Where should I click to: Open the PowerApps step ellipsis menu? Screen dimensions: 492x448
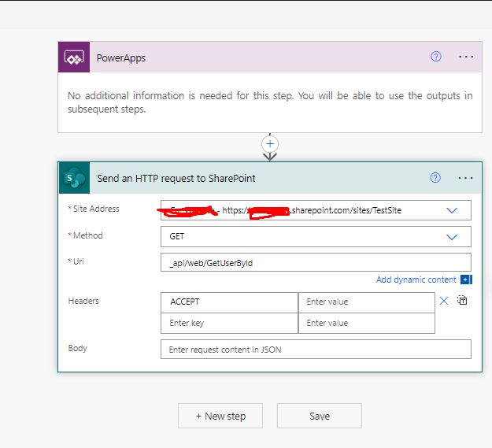point(466,57)
